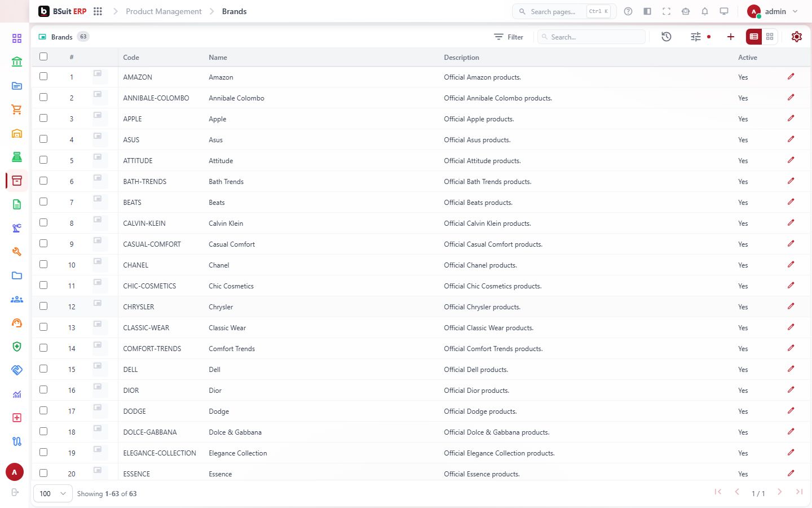Check the box for the BEATS row
This screenshot has height=508, width=812.
click(x=43, y=202)
